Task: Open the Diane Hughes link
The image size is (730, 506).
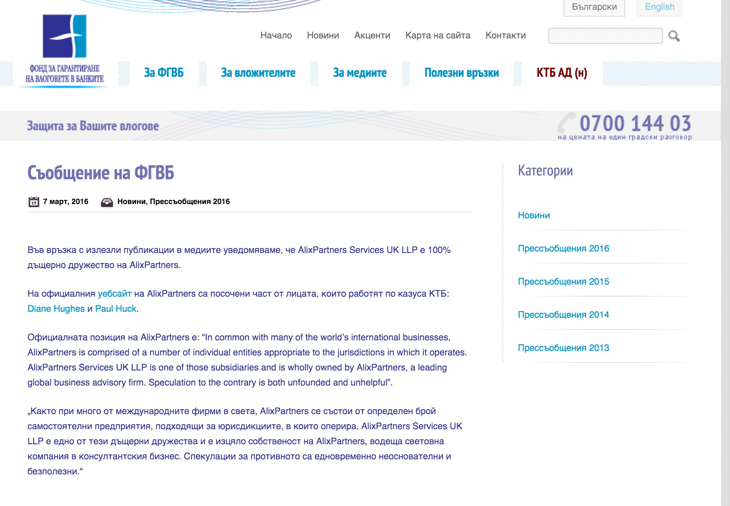Action: (56, 309)
